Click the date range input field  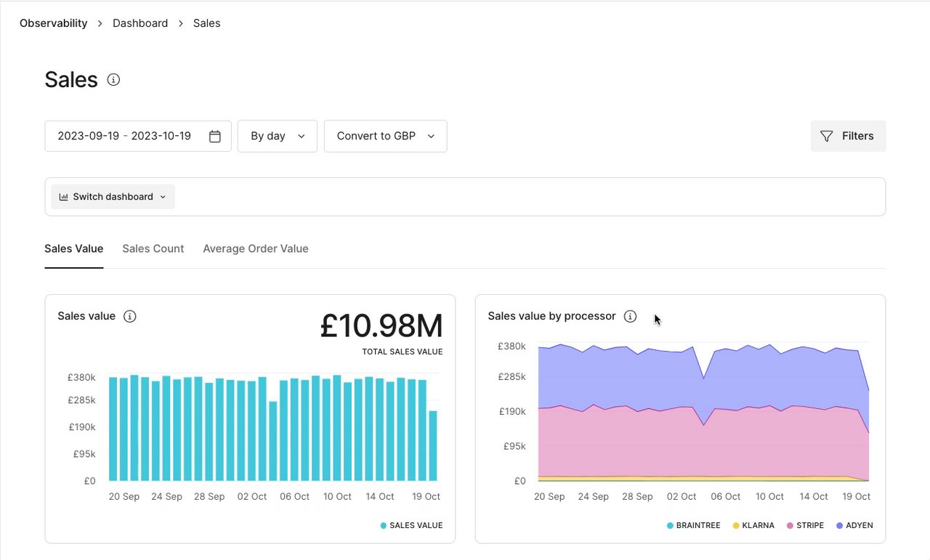click(124, 137)
